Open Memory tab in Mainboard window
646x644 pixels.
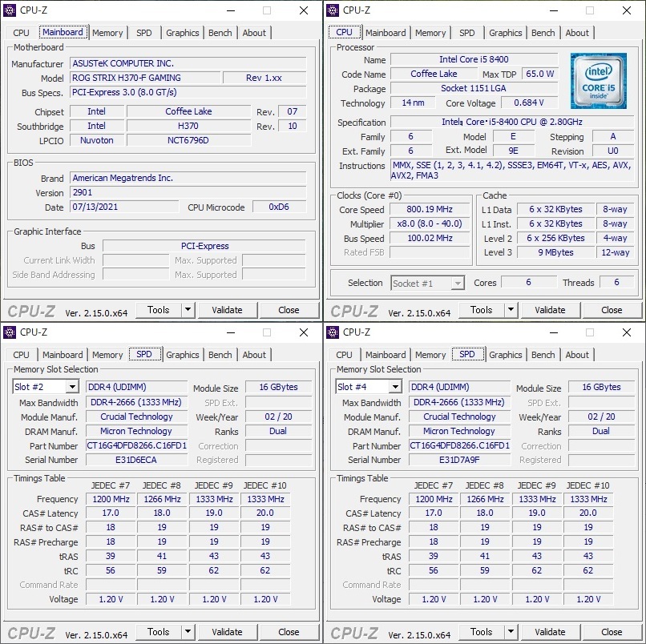tap(107, 33)
